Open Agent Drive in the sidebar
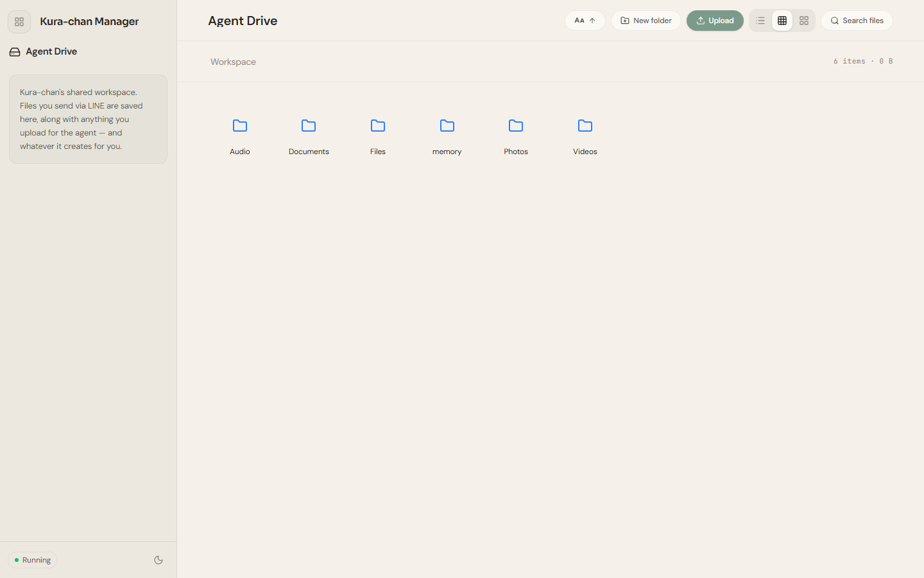Viewport: 924px width, 578px height. tap(44, 51)
